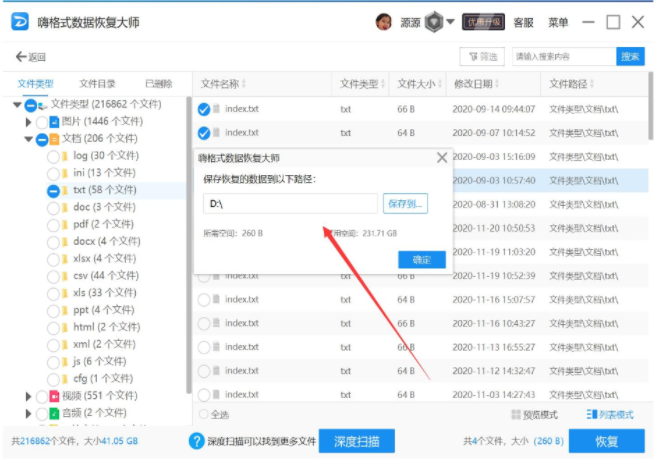Screen dimensions: 663x467
Task: Click the 确定 confirm button
Action: click(421, 260)
